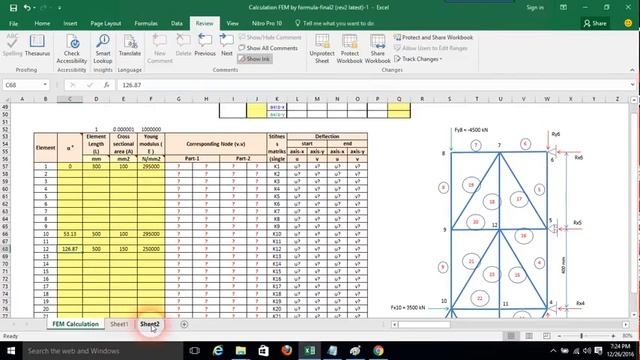The height and width of the screenshot is (360, 640).
Task: Switch to the View tab
Action: point(232,23)
